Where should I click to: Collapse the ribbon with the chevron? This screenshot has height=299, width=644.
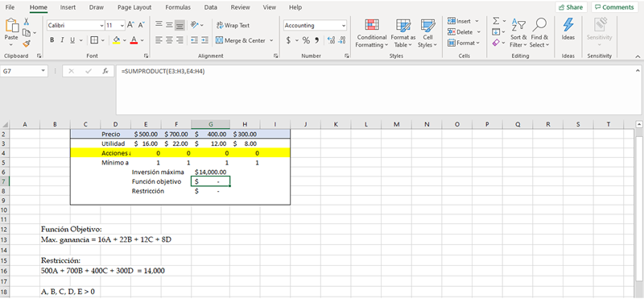click(x=638, y=56)
